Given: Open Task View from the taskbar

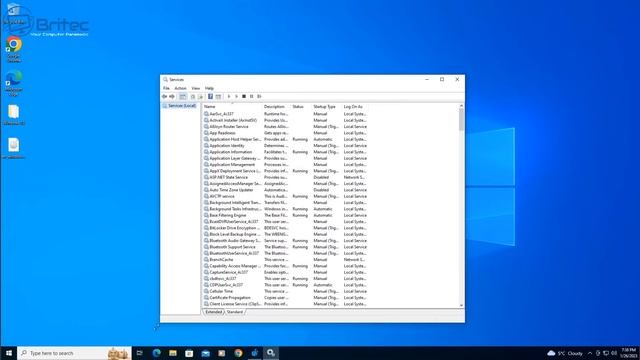Looking at the screenshot, I should coord(140,353).
